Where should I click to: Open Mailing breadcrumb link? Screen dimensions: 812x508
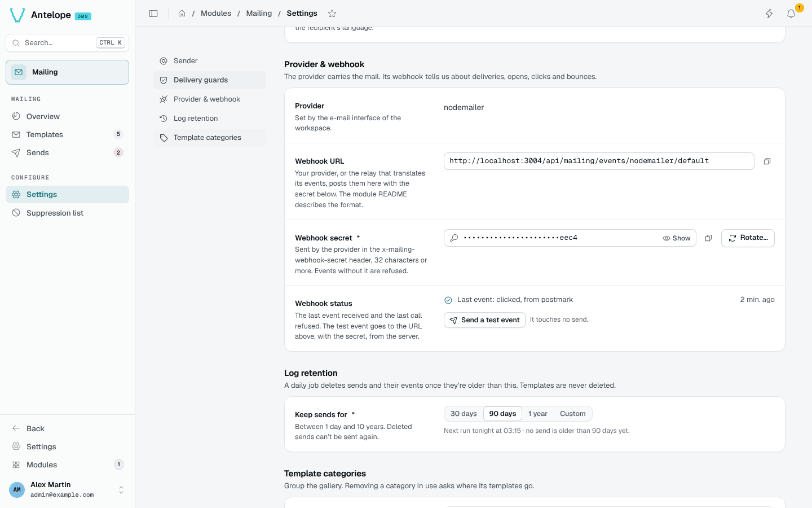pyautogui.click(x=259, y=14)
